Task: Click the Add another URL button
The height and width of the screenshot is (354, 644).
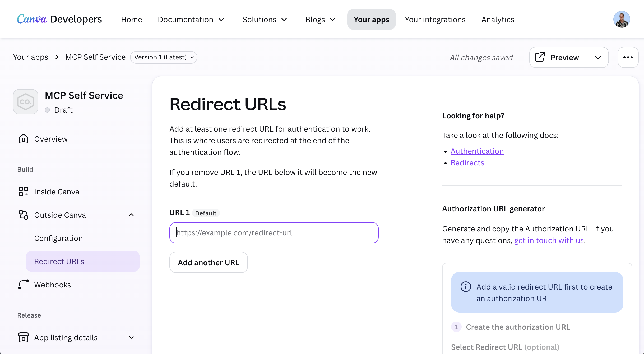Action: (209, 262)
